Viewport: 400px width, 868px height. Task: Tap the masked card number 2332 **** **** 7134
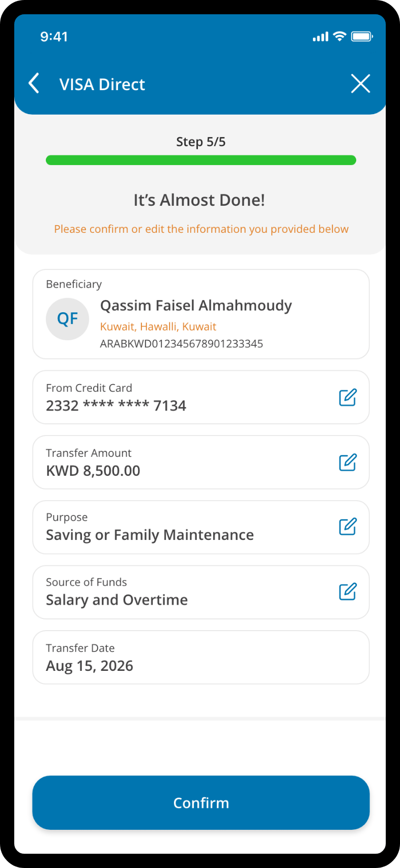(116, 405)
